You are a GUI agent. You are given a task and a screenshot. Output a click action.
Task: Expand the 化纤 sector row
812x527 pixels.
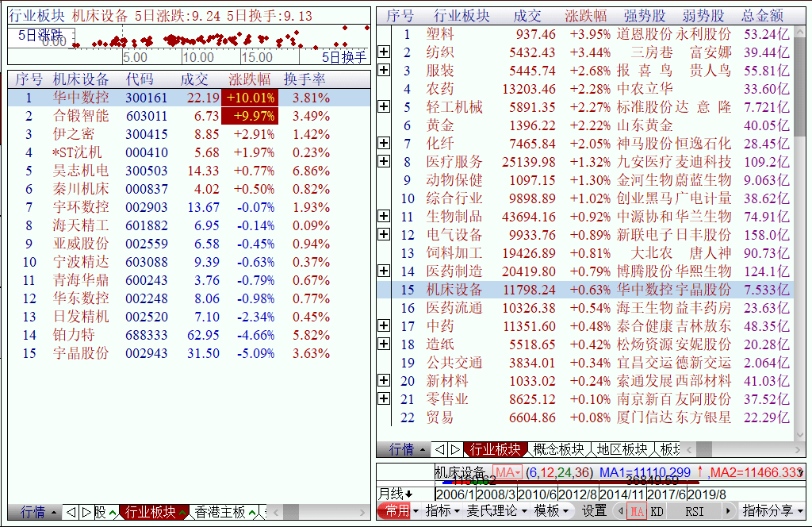point(384,143)
